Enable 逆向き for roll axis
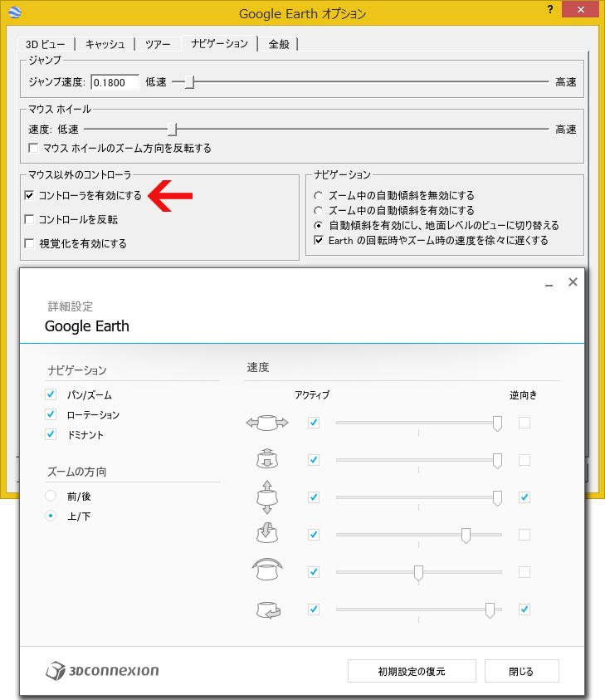The height and width of the screenshot is (700, 605). tap(524, 572)
